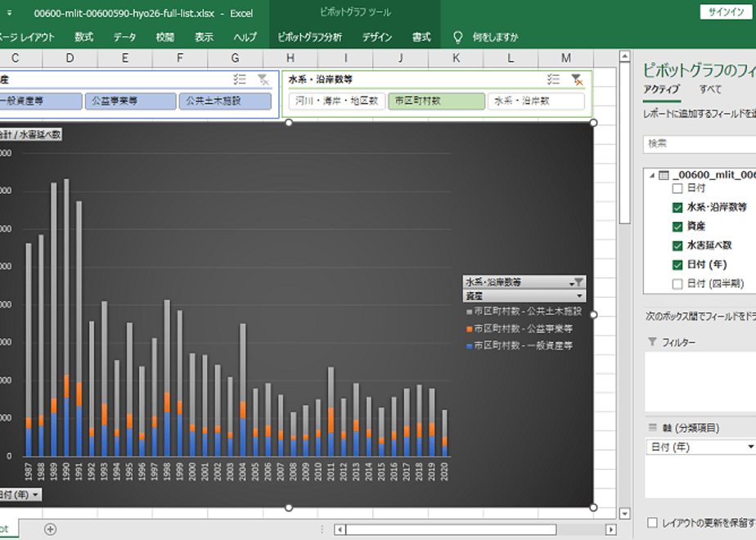Click the 2004 stacked bar in chart
The height and width of the screenshot is (540, 756).
click(x=242, y=389)
